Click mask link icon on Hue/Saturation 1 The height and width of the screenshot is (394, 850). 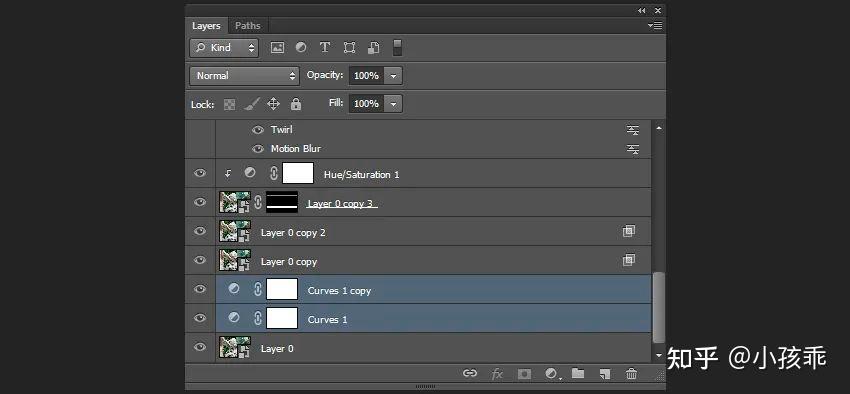(274, 173)
